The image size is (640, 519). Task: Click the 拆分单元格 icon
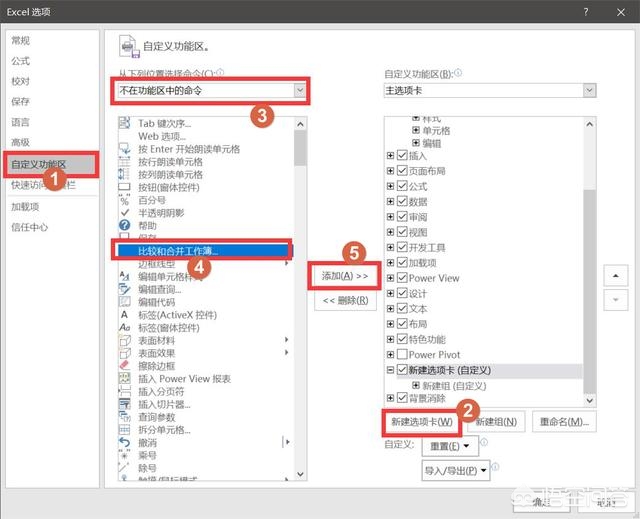[x=124, y=430]
